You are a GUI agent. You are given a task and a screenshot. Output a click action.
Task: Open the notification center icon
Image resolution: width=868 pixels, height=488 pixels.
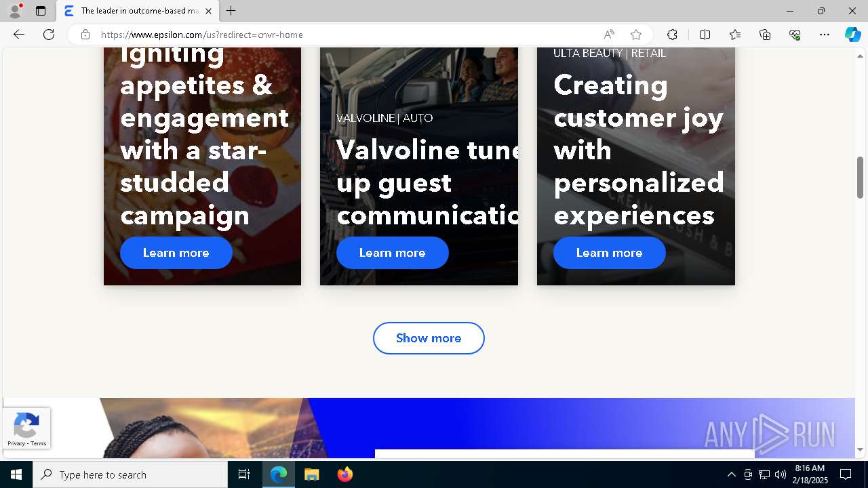point(846,474)
